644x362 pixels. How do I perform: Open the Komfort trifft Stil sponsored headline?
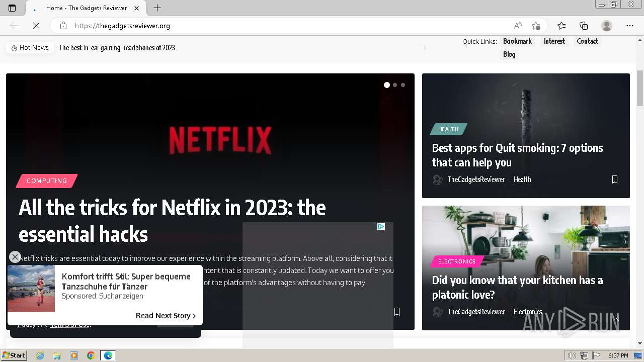point(126,282)
